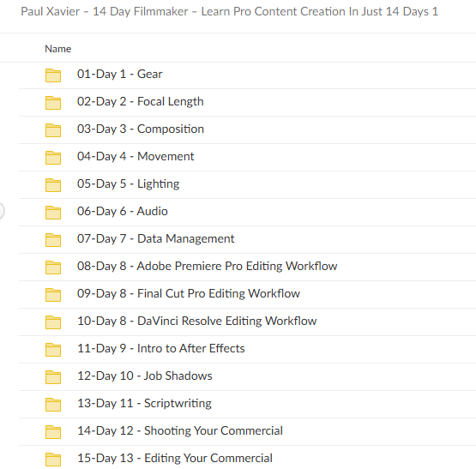Click the folder icon for 10-Day 8 - DaVinci Resolve

(x=53, y=322)
